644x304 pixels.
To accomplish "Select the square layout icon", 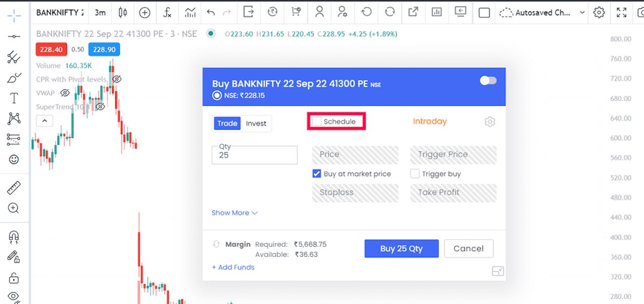I will [484, 13].
